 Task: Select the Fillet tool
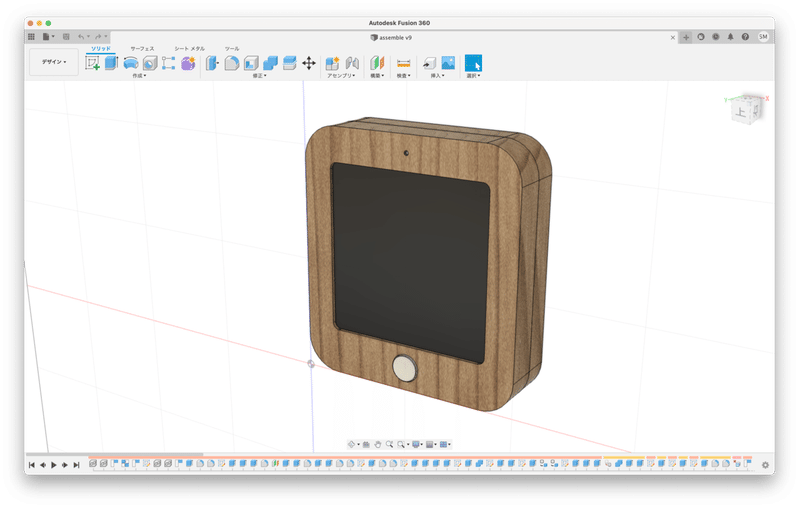232,63
